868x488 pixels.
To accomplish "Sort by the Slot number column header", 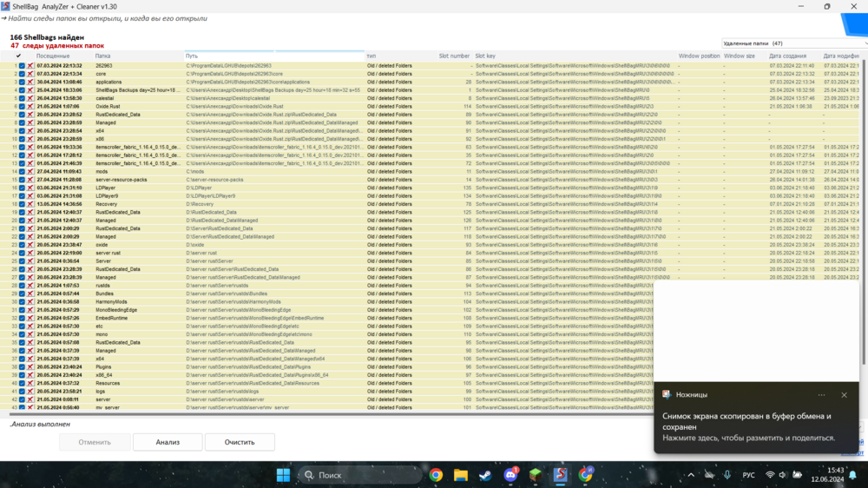I will [454, 56].
